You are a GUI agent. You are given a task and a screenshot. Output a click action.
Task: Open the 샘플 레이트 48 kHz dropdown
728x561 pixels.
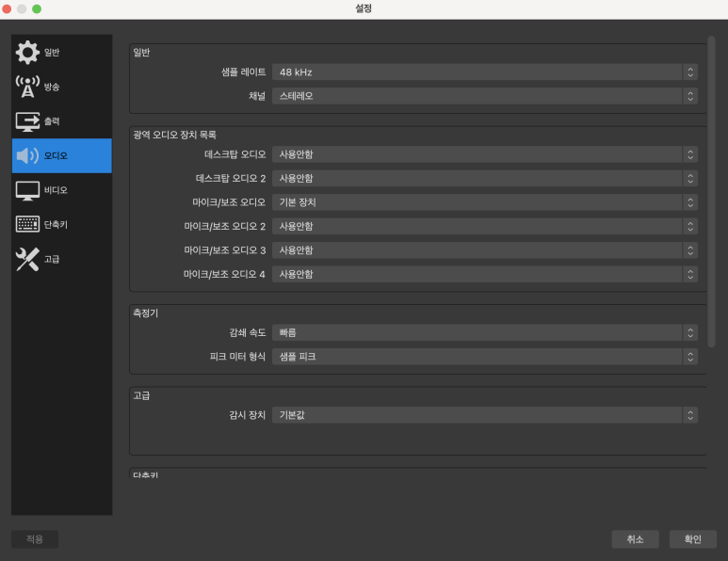[x=485, y=72]
